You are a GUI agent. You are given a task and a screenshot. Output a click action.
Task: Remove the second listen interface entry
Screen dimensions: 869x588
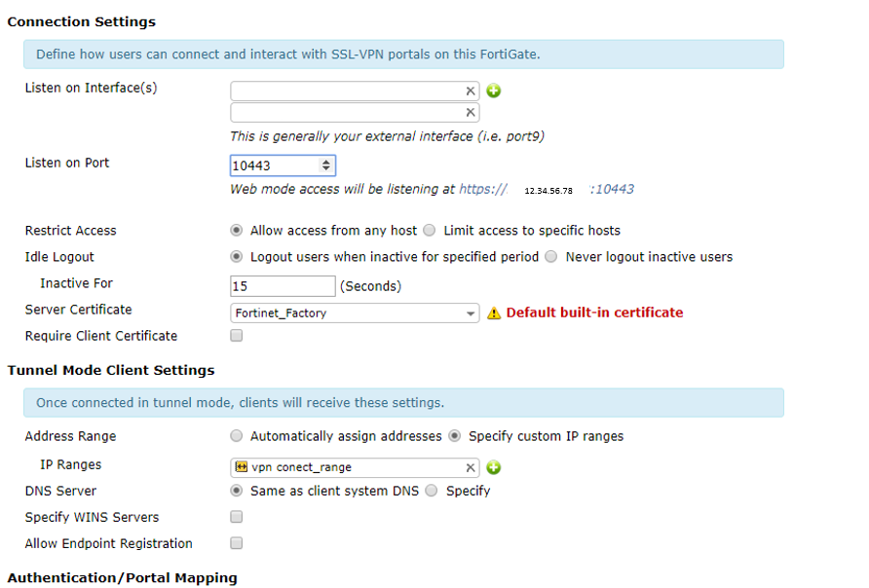[x=471, y=113]
